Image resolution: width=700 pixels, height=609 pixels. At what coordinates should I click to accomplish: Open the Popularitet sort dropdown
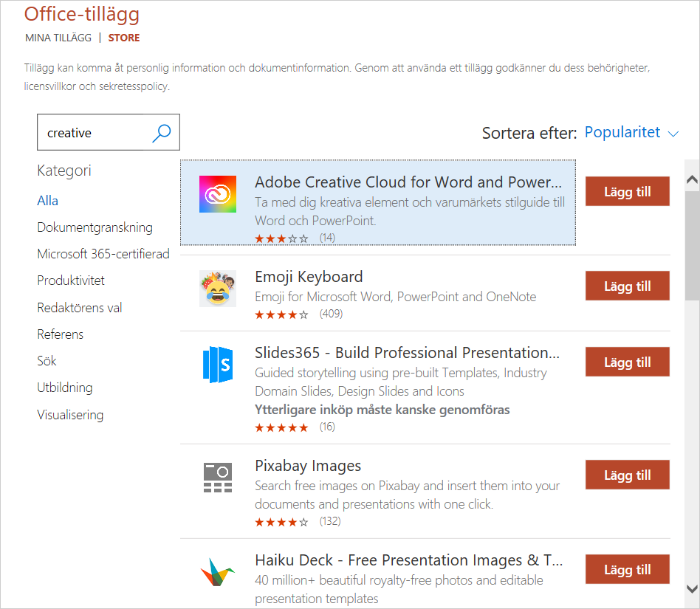click(631, 133)
